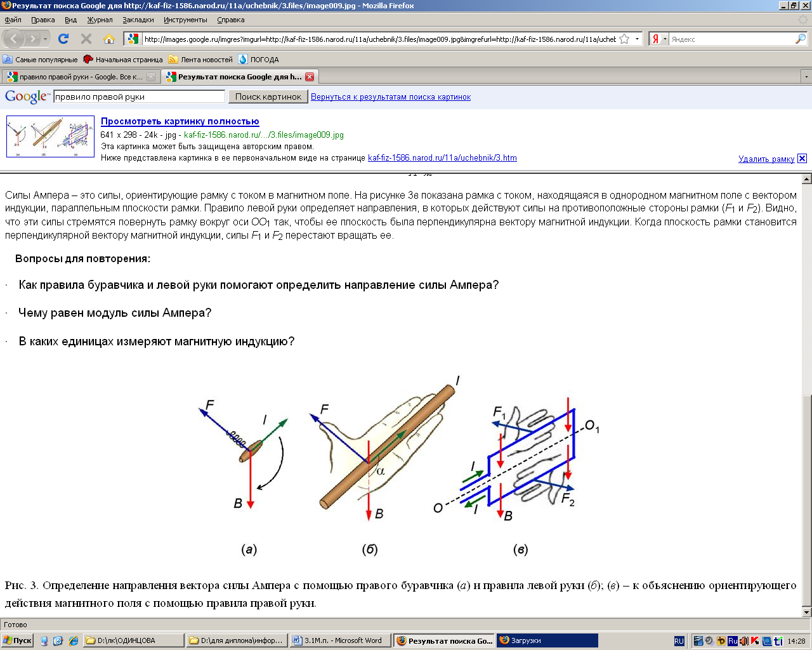The width and height of the screenshot is (812, 650).
Task: Click 'Вернуться к результатам поиска картинок' link
Action: [391, 97]
